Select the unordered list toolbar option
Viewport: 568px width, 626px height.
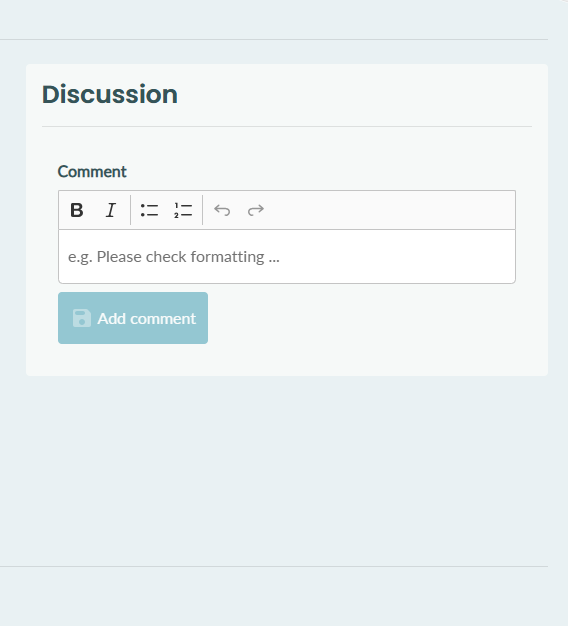point(149,210)
